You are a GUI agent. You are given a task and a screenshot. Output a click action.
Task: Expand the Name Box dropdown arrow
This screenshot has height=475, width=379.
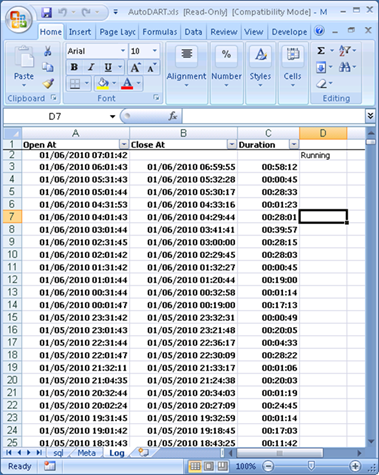coord(112,116)
